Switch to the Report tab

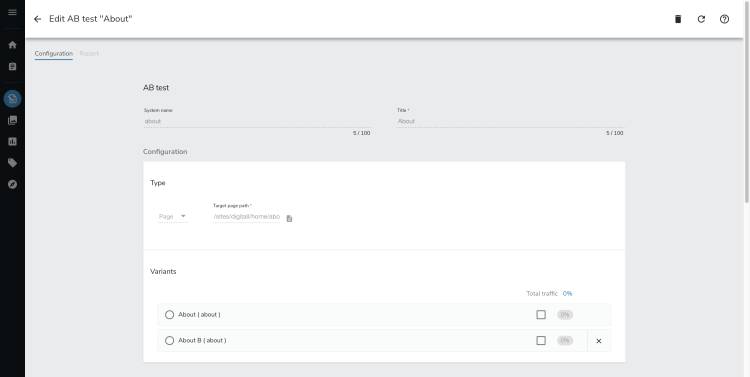pos(89,54)
